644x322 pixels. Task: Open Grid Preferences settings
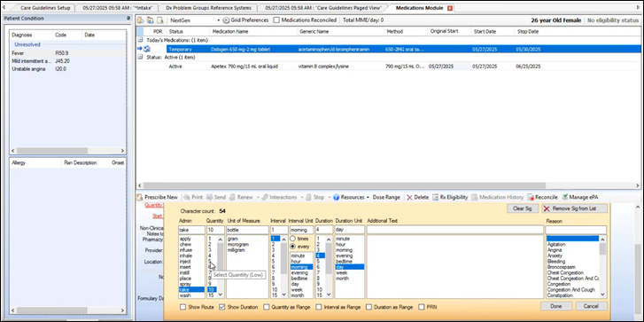click(246, 20)
